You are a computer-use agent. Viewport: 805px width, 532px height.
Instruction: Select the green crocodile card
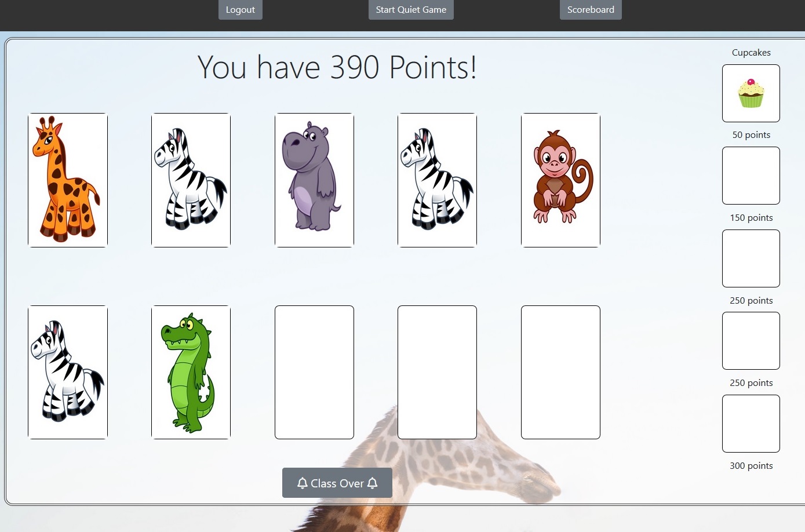(x=191, y=372)
